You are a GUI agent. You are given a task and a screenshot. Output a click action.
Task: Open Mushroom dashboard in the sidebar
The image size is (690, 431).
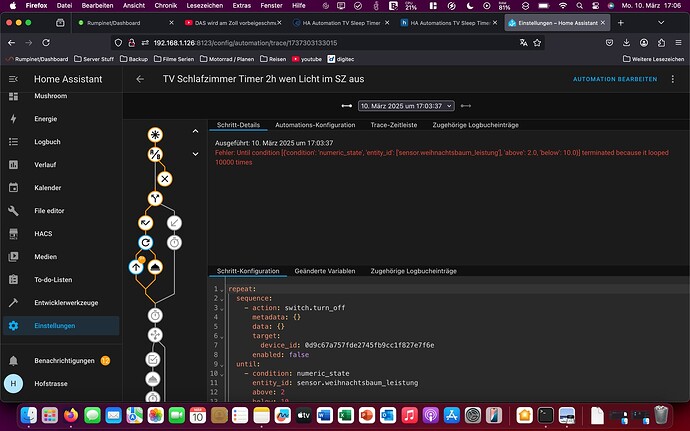(x=61, y=96)
